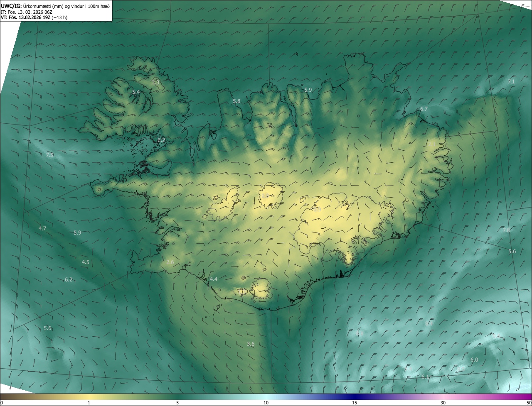Screen dimensions: 532x406
Task: Click the color scale label 15
Action: [355, 403]
